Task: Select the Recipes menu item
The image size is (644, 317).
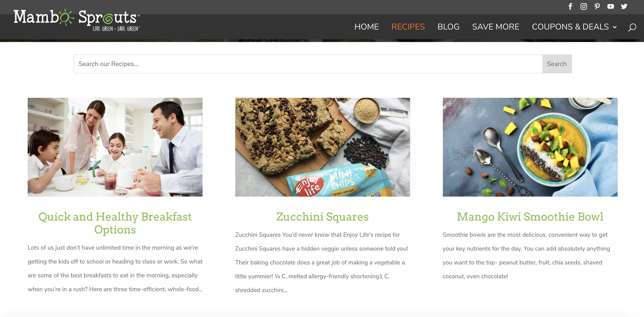Action: (x=408, y=27)
